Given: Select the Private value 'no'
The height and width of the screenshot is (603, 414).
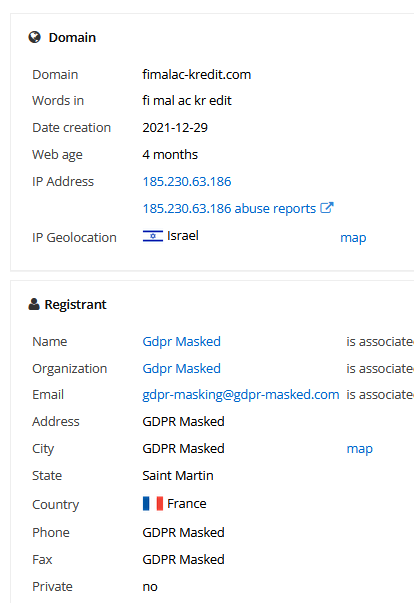Looking at the screenshot, I should coord(150,587).
